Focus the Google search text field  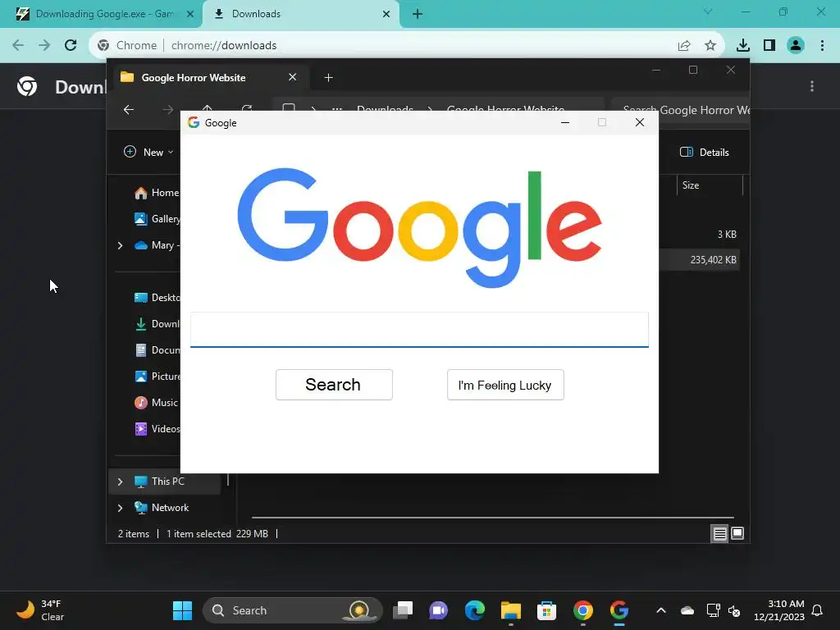coord(419,330)
